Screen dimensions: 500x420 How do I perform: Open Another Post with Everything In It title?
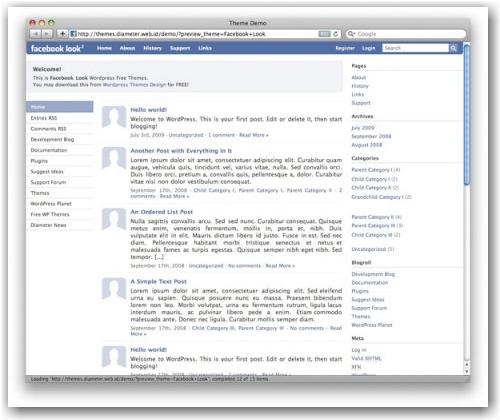coord(181,151)
